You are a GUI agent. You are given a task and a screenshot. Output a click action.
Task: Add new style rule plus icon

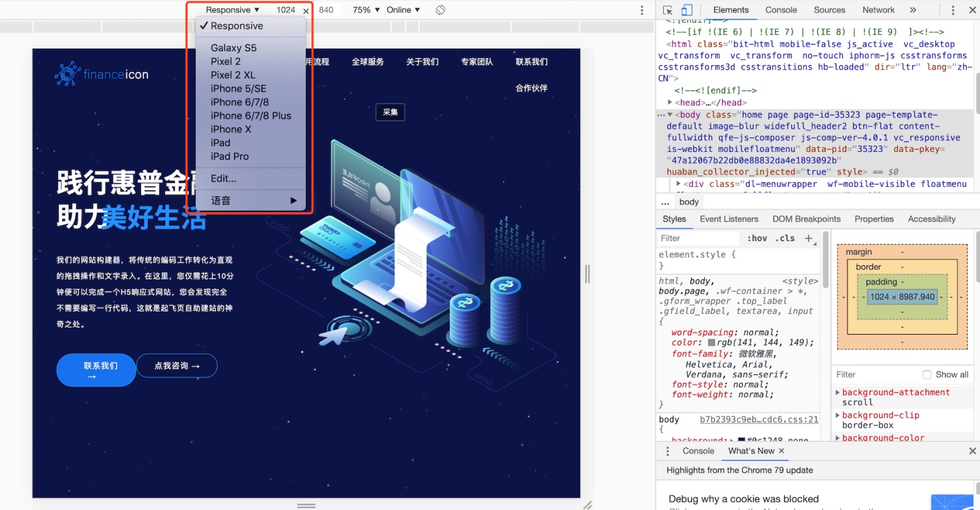tap(808, 238)
